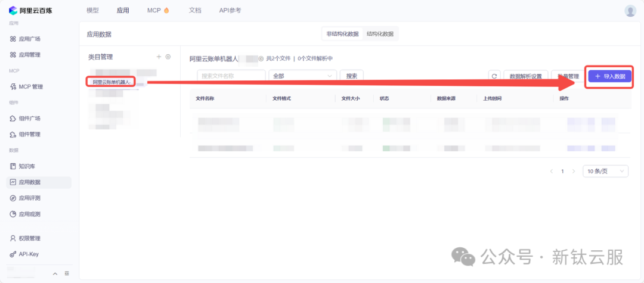Click the 应用数据 sidebar icon
The height and width of the screenshot is (283, 644).
[13, 182]
